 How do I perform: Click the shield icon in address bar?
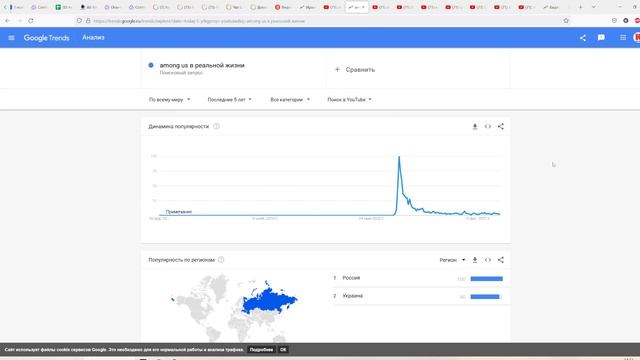(79, 20)
